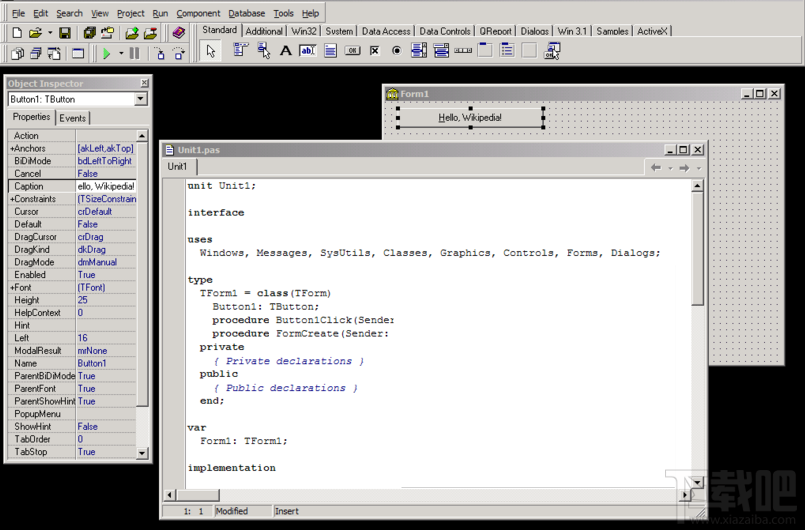Select the ListBox component icon
Image resolution: width=805 pixels, height=530 pixels.
click(x=419, y=50)
